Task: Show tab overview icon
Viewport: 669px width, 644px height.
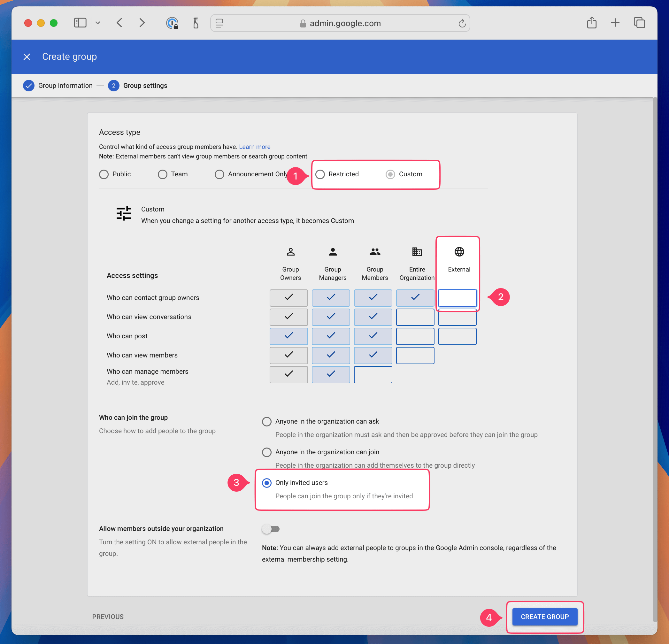Action: pyautogui.click(x=639, y=23)
